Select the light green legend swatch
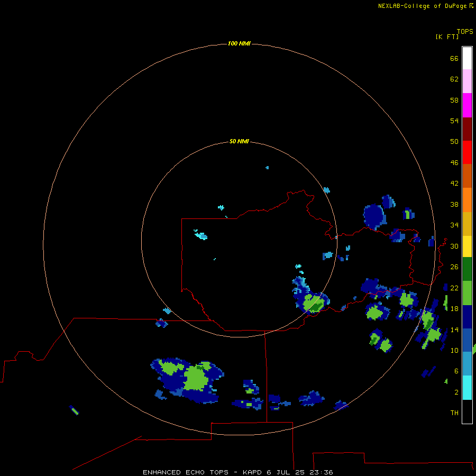The image size is (476, 476). [x=467, y=293]
